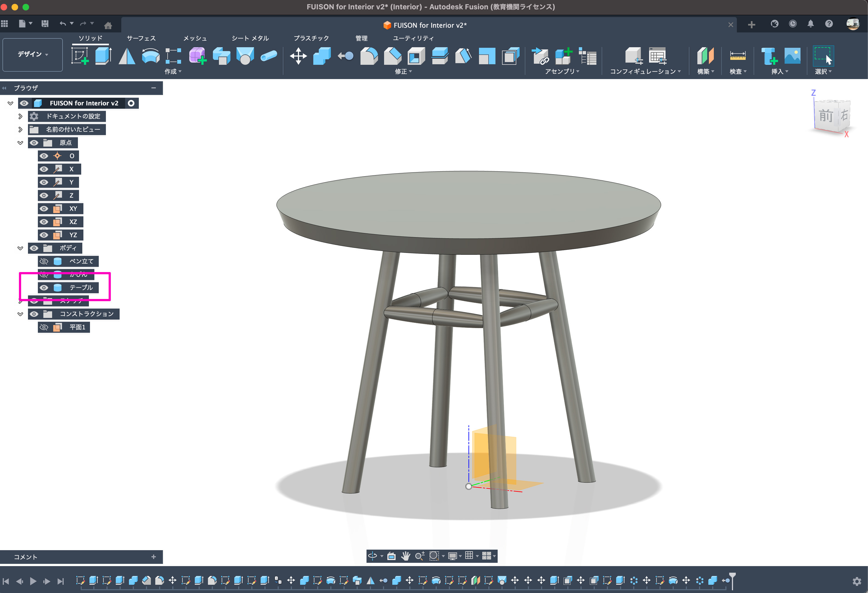This screenshot has height=593, width=868.
Task: Collapse the 原点 folder
Action: click(20, 143)
